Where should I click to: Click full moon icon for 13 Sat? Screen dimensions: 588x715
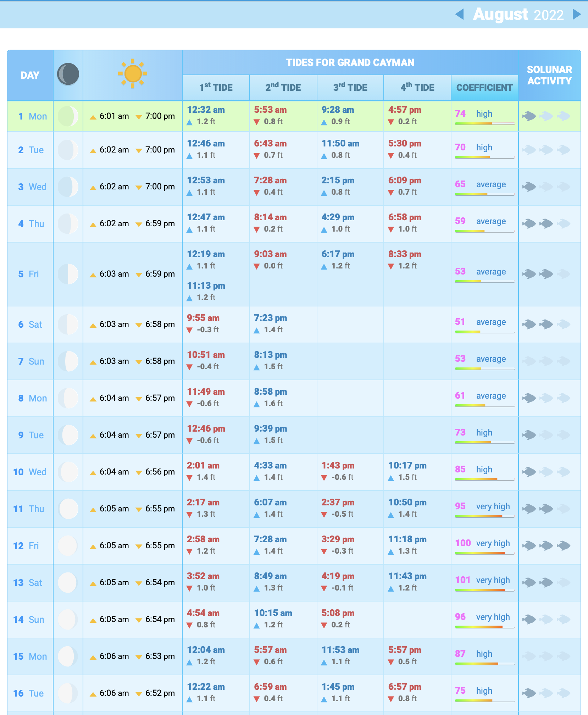coord(68,582)
